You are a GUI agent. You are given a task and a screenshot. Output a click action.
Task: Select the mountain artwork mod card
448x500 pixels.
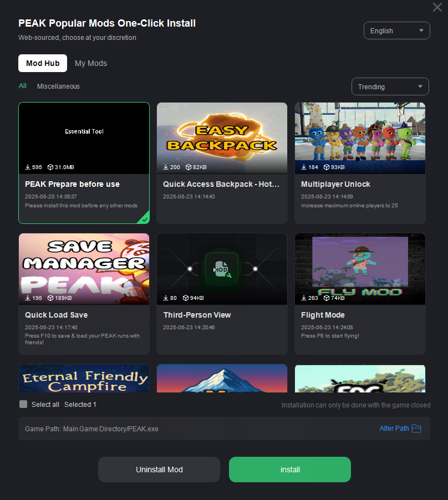click(222, 379)
